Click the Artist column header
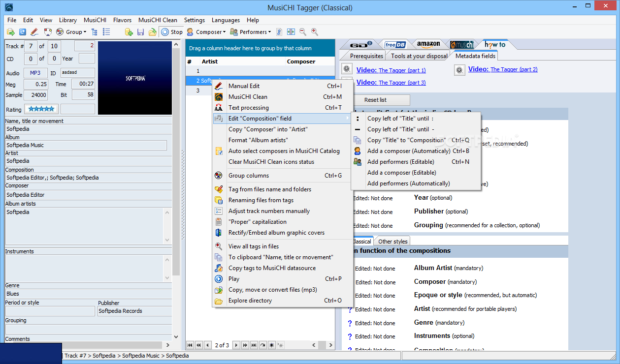 tap(243, 61)
